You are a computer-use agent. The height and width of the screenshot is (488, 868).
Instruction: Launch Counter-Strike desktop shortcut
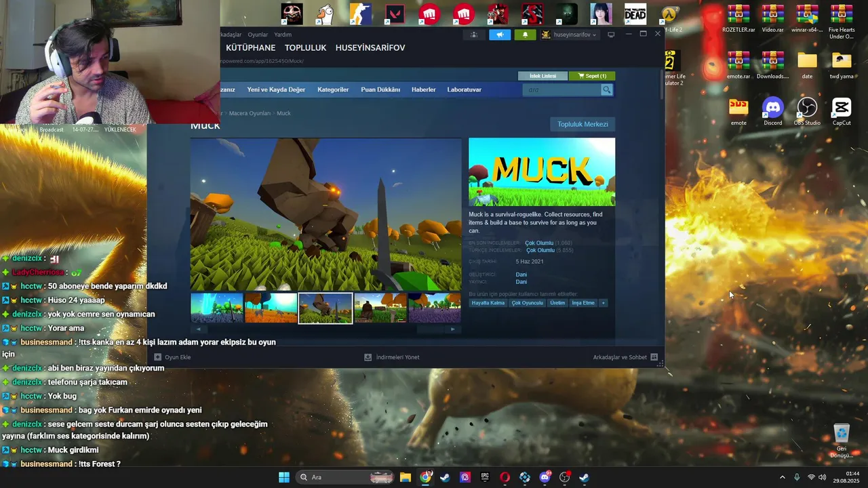click(x=360, y=14)
